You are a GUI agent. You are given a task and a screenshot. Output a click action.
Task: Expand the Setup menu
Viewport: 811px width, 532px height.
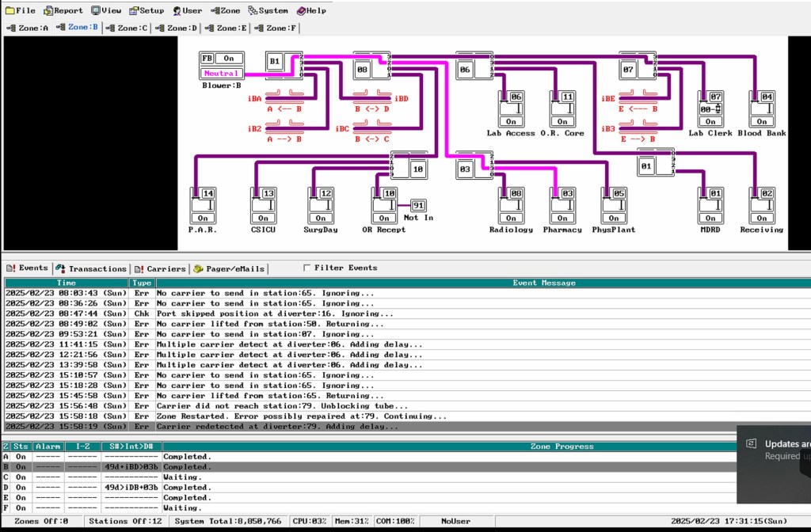coord(147,10)
